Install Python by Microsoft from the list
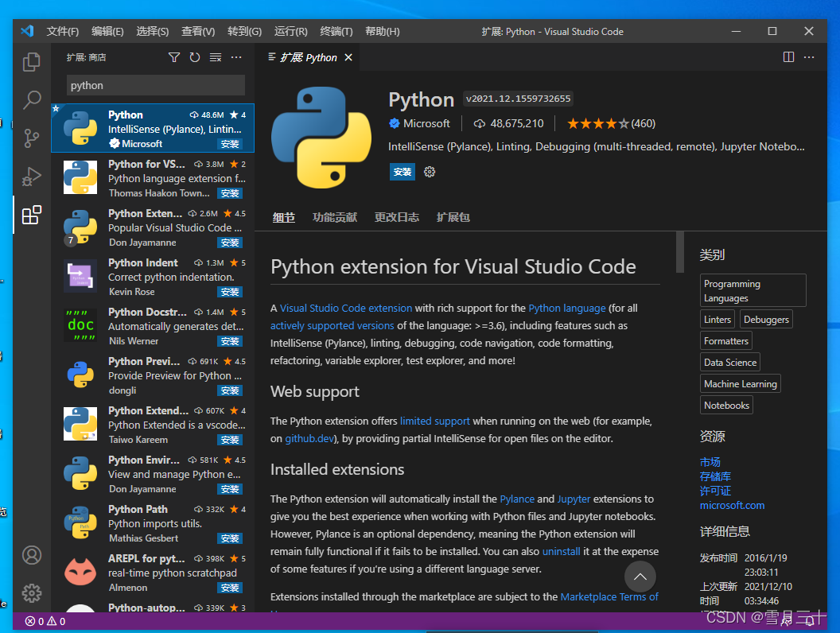 tap(230, 144)
